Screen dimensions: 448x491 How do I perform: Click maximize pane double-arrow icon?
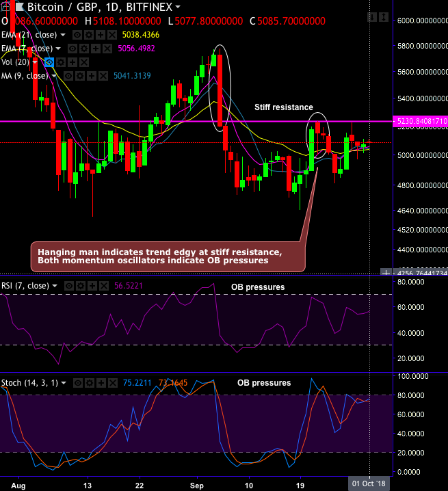(384, 17)
